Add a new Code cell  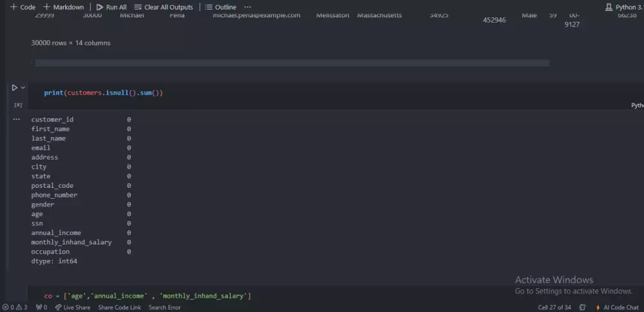[23, 7]
